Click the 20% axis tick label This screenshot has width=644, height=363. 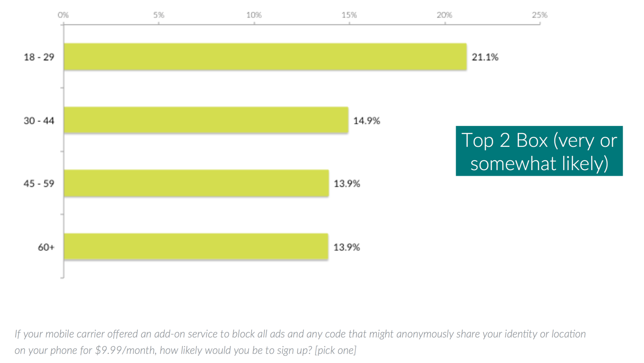click(x=445, y=15)
